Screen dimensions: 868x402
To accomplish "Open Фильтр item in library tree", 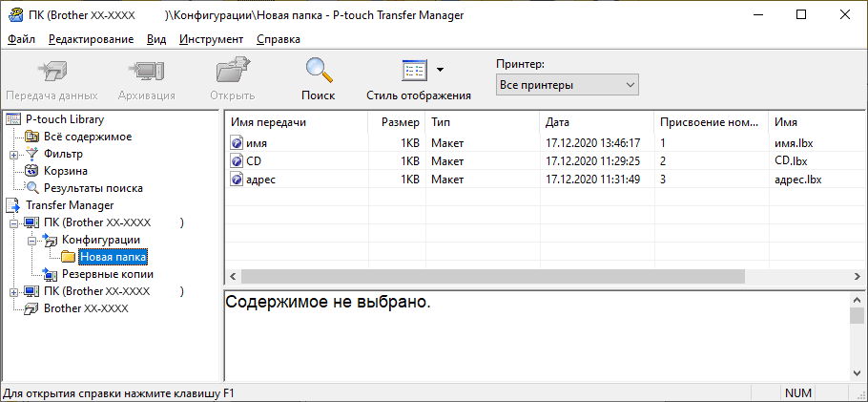I will pyautogui.click(x=63, y=154).
